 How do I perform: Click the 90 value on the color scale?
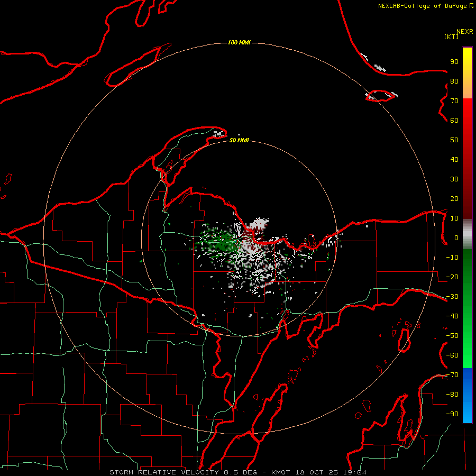pyautogui.click(x=454, y=62)
